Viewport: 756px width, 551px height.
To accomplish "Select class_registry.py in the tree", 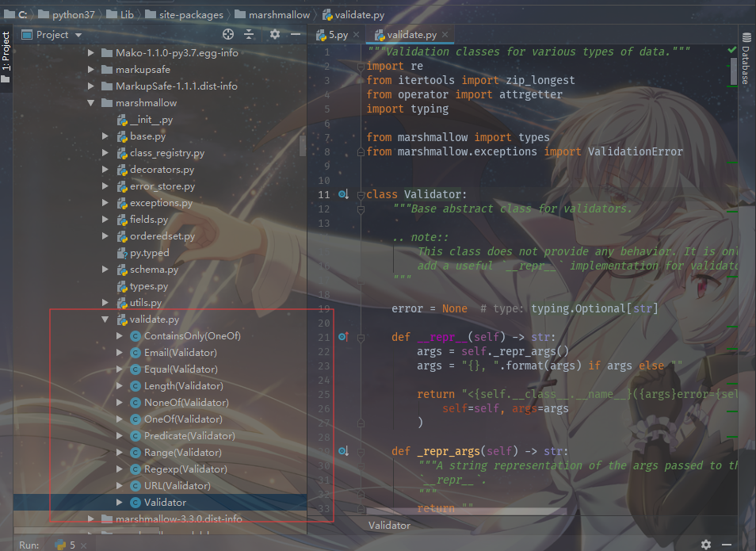I will (x=167, y=153).
